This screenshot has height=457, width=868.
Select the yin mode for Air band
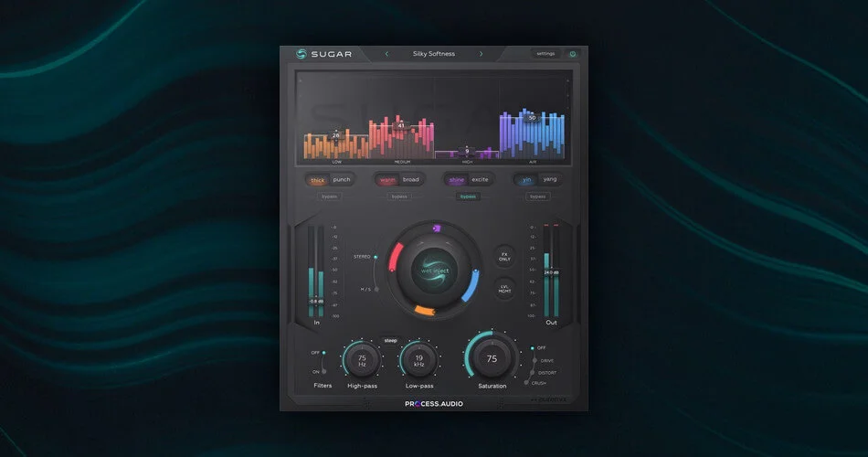pos(526,180)
